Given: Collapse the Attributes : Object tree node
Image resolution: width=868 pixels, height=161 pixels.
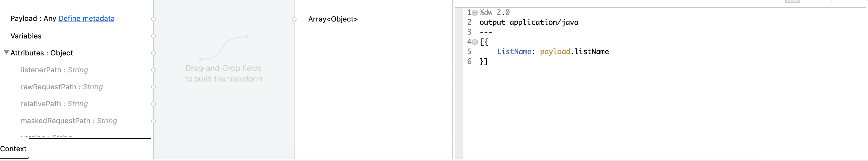Looking at the screenshot, I should click(7, 52).
